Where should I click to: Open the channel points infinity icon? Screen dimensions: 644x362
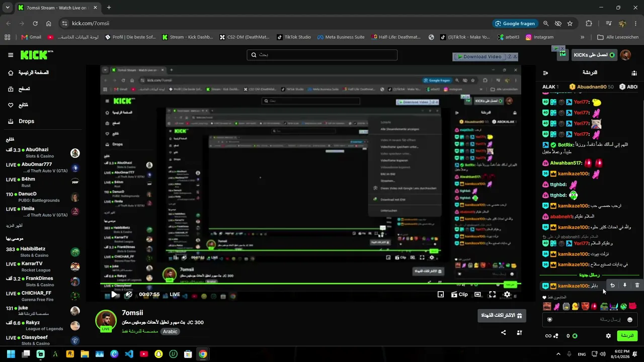(548, 336)
